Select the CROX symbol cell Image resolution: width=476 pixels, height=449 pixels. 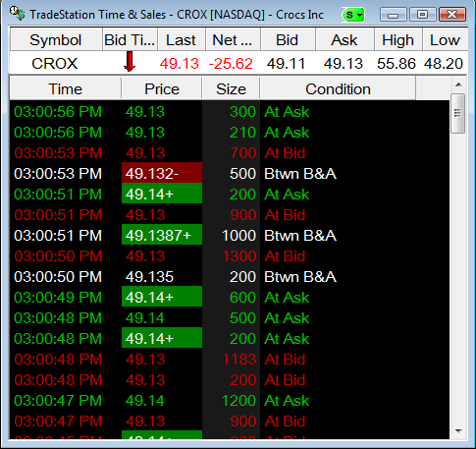[x=55, y=64]
